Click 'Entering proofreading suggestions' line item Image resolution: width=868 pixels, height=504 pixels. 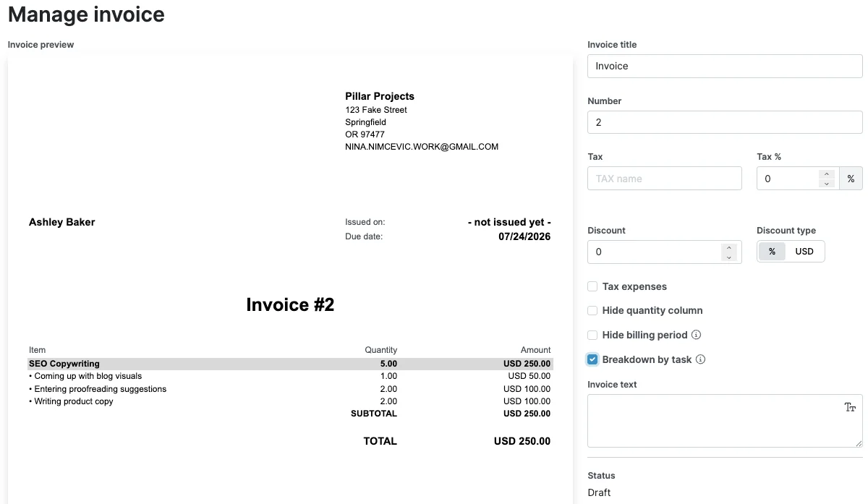[98, 389]
